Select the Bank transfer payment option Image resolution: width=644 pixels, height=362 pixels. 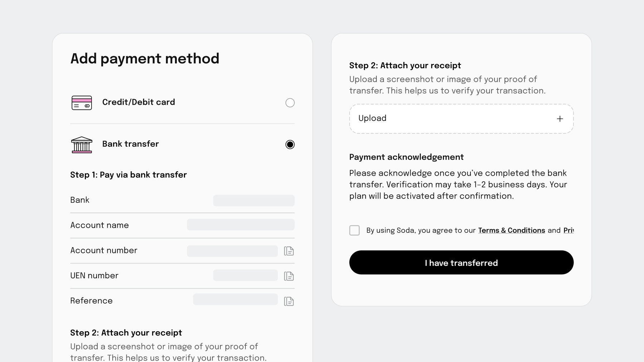click(x=290, y=145)
